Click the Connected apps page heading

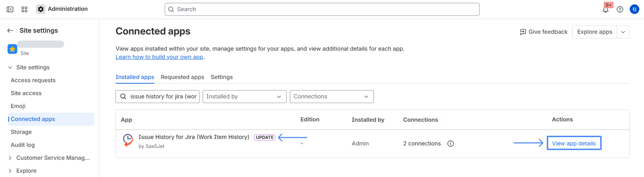(x=153, y=31)
